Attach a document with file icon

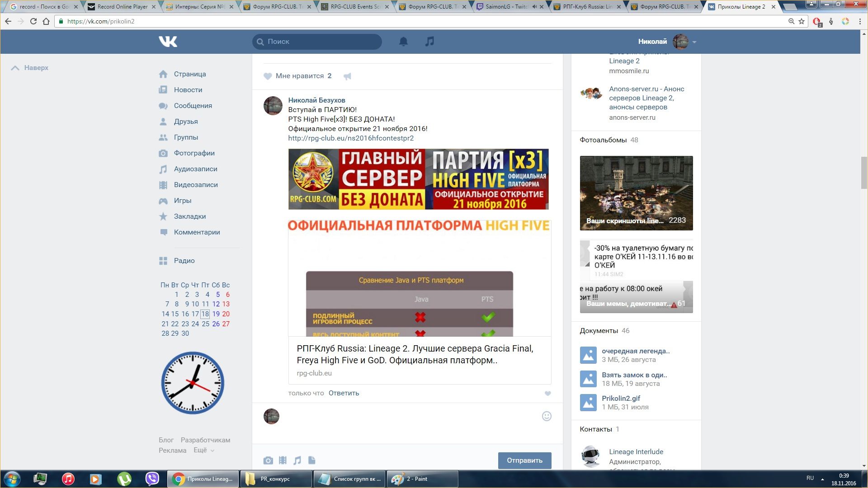point(311,460)
